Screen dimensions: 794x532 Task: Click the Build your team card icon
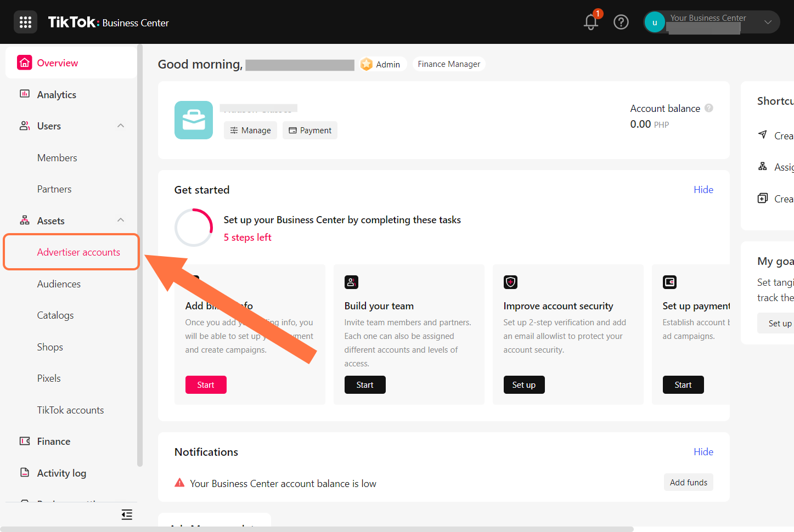(351, 282)
